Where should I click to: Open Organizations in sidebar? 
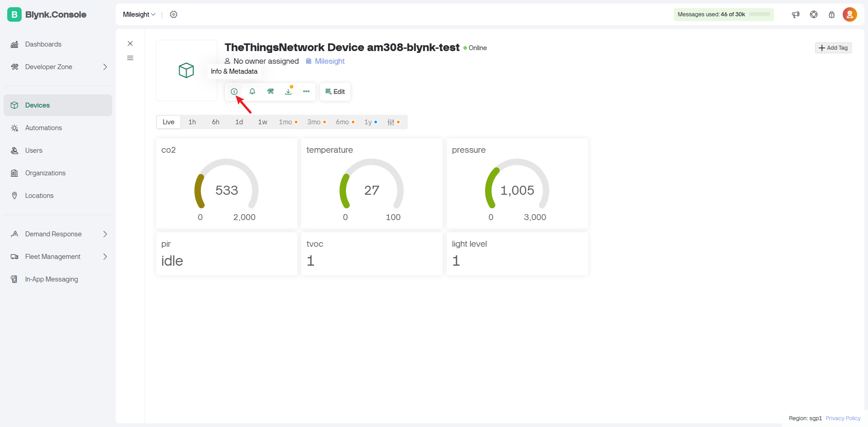58,173
